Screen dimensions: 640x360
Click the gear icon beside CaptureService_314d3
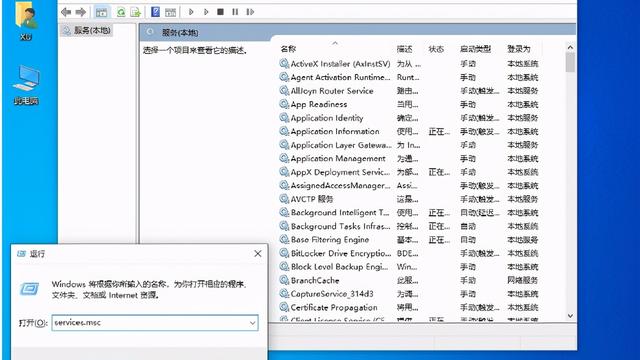click(x=284, y=293)
